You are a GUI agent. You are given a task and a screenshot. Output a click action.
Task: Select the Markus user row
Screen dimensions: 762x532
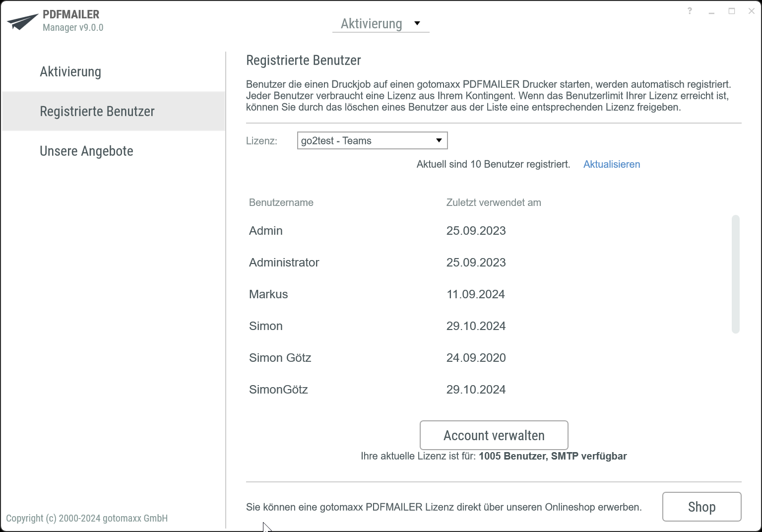click(489, 294)
